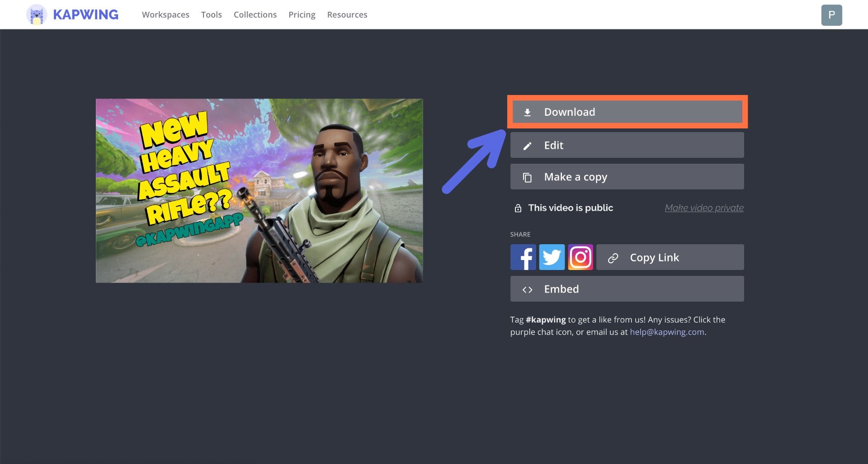Click the chain link icon
Image resolution: width=868 pixels, height=464 pixels.
pos(613,258)
